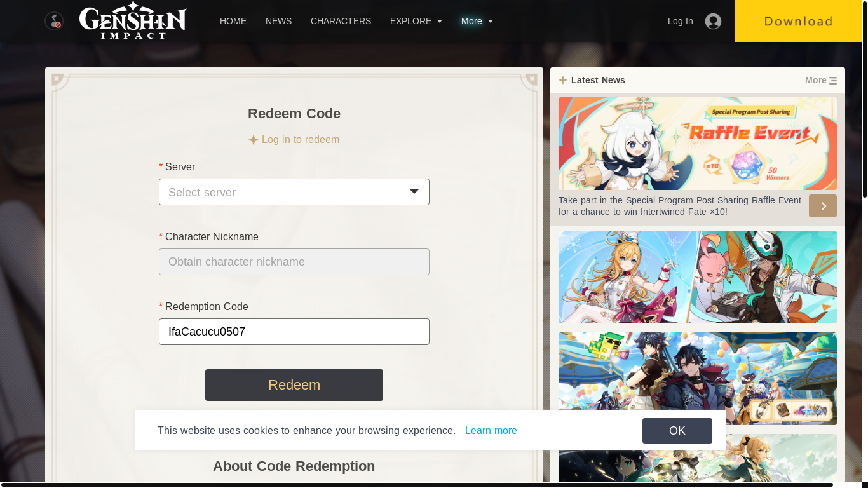Focus the Character Nickname field

pos(294,262)
